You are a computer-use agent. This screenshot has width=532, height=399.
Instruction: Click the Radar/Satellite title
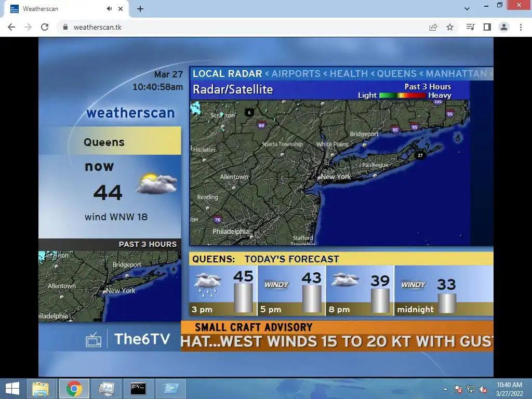click(233, 89)
